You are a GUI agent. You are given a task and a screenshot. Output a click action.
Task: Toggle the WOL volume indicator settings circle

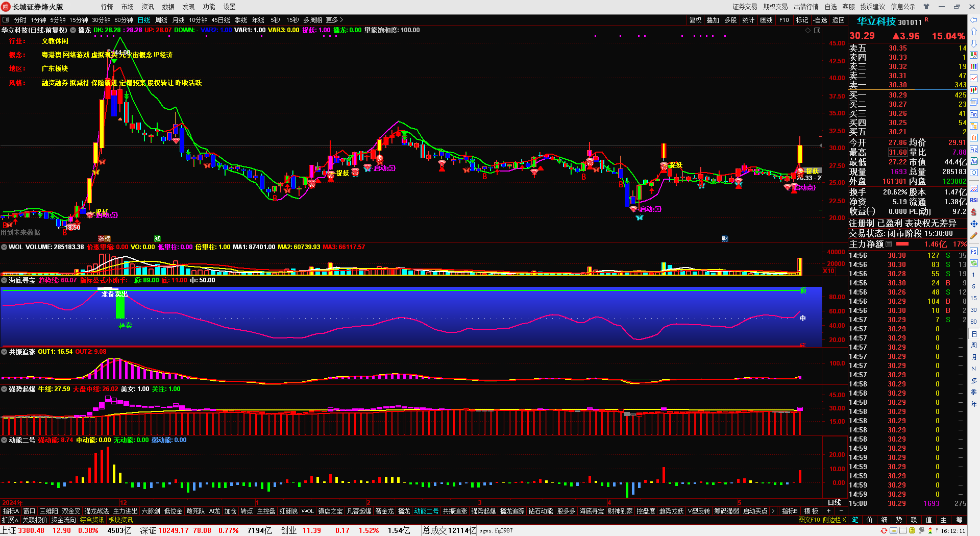[4, 247]
